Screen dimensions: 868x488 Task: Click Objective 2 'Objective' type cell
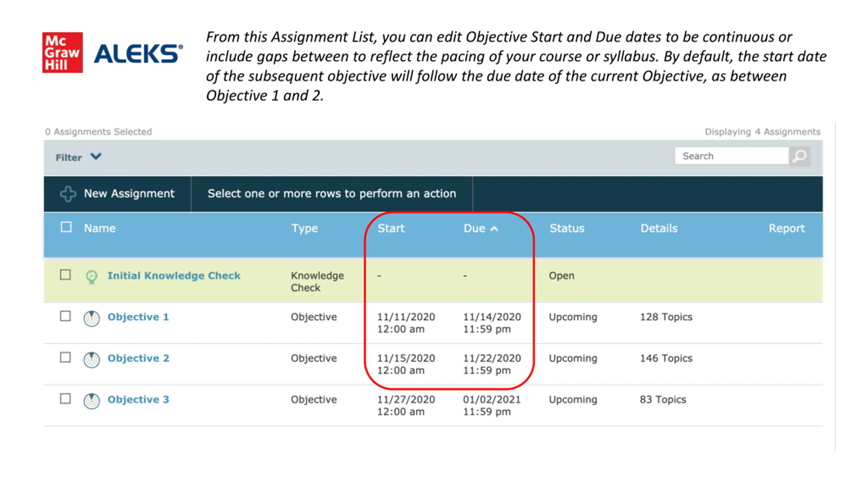[x=314, y=359]
